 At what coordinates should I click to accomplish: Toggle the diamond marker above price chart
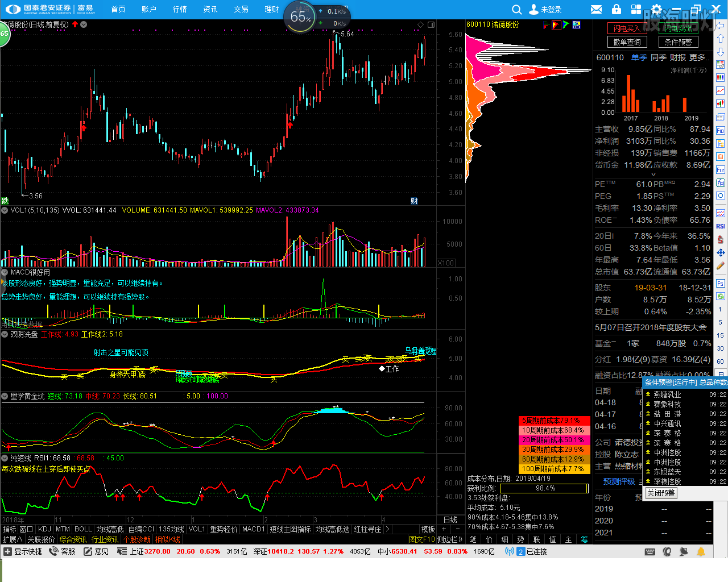pyautogui.click(x=420, y=24)
